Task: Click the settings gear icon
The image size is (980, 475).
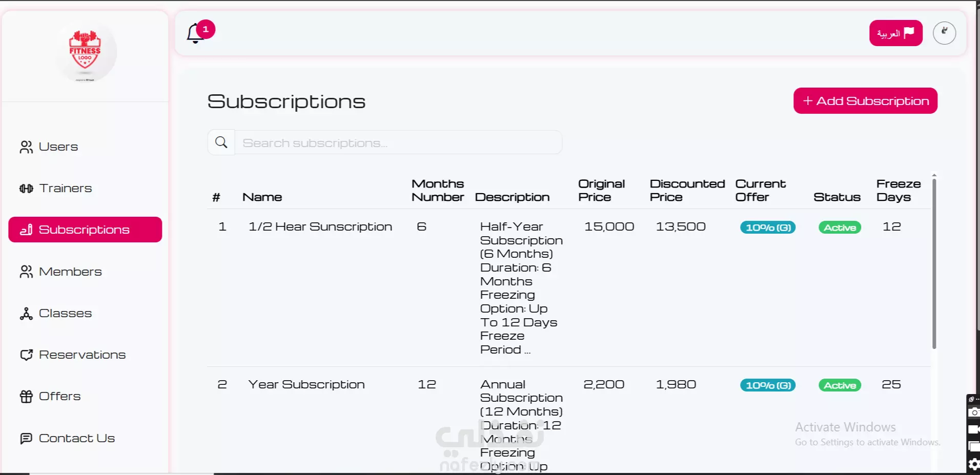Action: click(x=974, y=465)
